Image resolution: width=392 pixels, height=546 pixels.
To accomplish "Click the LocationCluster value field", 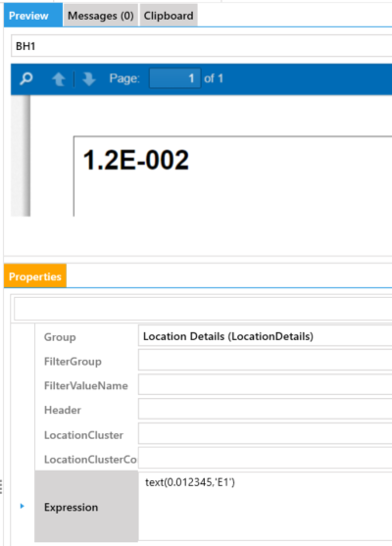I will tap(265, 433).
